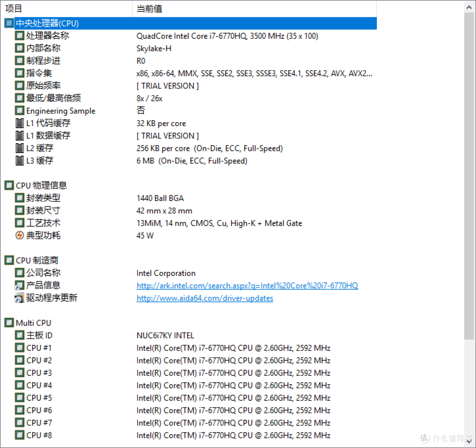Click the CPU icon beside 处理器名称
476x448 pixels.
19,36
